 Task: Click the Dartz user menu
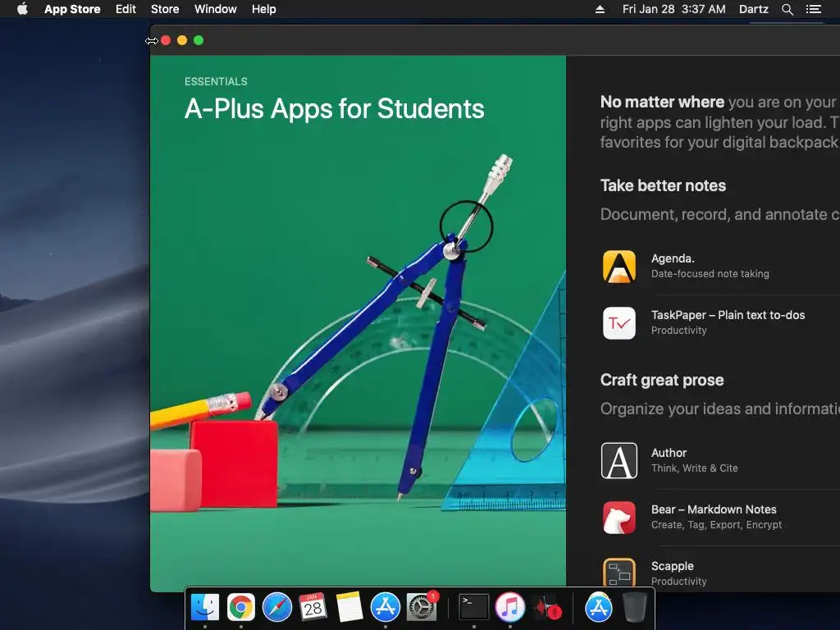pyautogui.click(x=753, y=9)
